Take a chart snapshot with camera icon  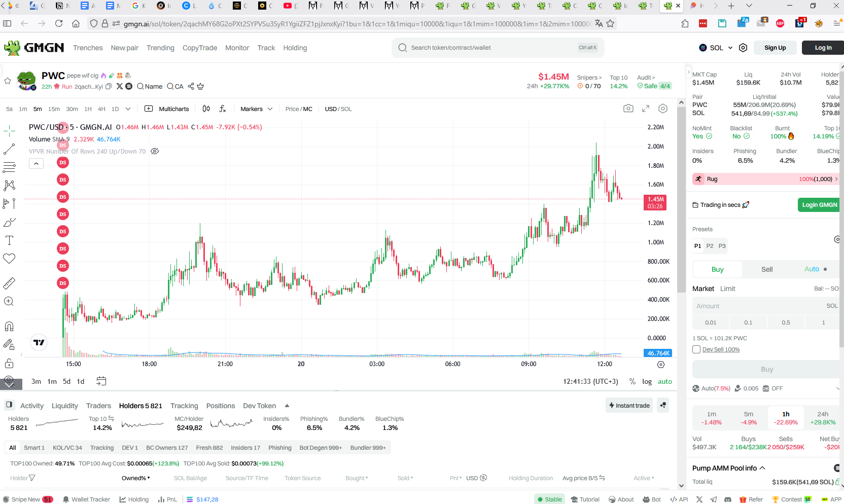[x=628, y=109]
